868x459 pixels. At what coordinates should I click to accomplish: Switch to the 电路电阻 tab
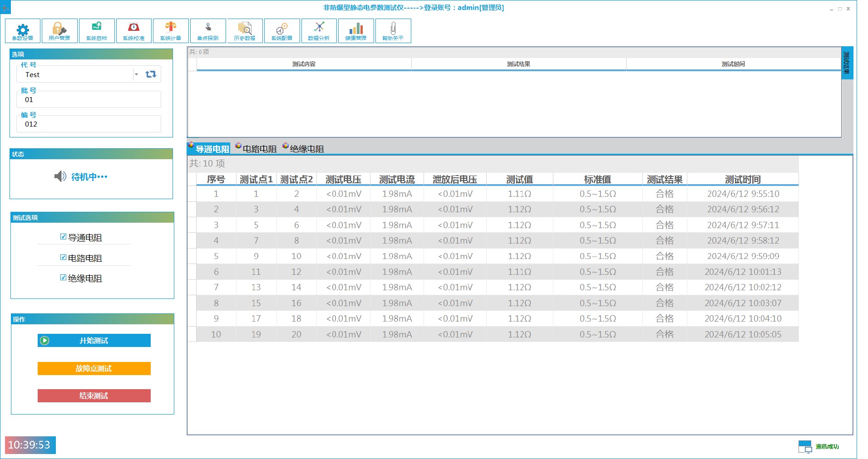click(x=256, y=149)
